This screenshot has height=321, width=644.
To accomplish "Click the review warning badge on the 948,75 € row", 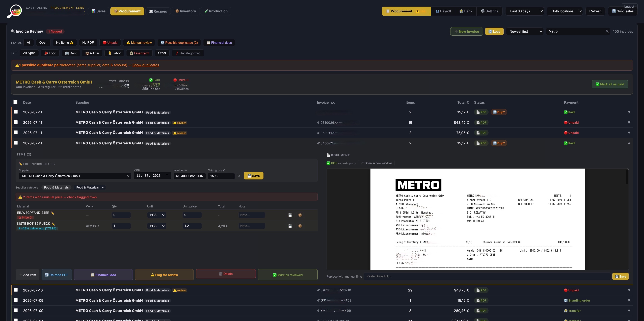I will tap(179, 290).
